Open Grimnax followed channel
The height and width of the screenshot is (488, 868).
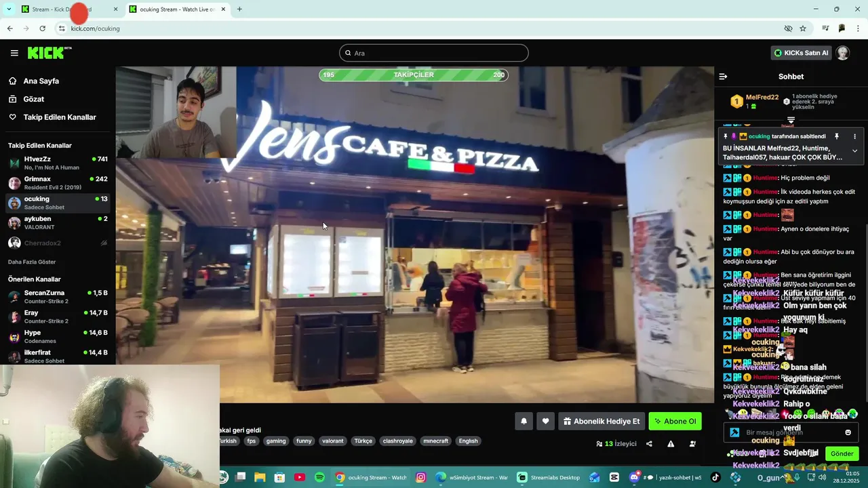pos(58,183)
